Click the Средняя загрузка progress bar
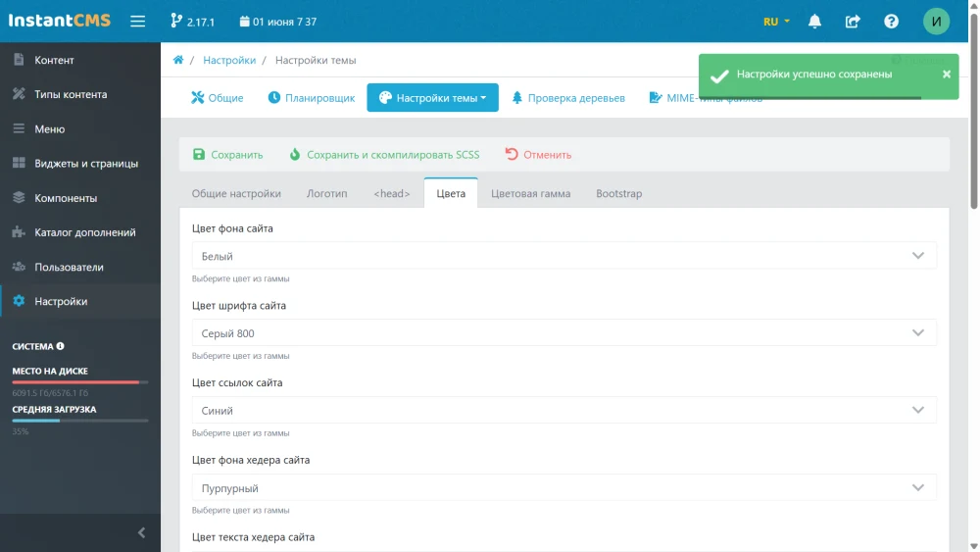Viewport: 980px width, 552px height. tap(80, 421)
